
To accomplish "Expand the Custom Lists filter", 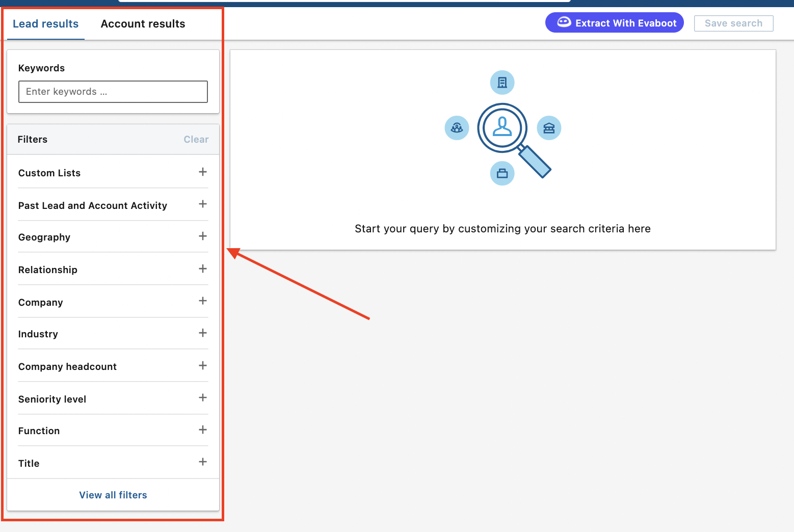I will pos(203,172).
